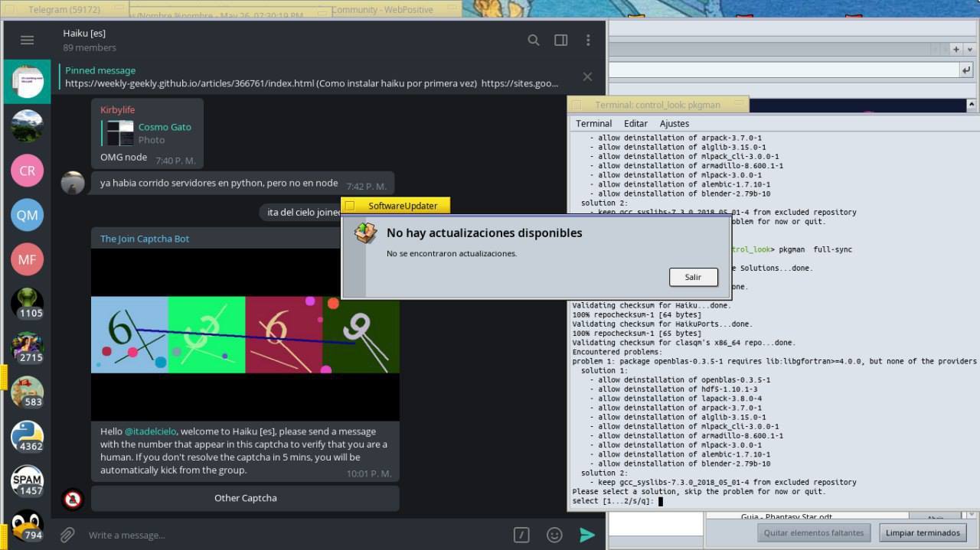
Task: Open the chat with 1105 unread messages
Action: 27,304
